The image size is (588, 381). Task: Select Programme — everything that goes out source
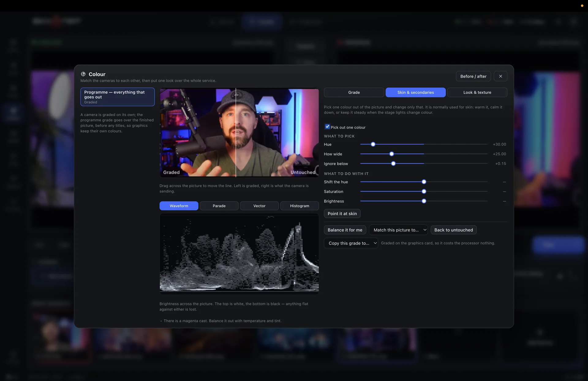(117, 97)
